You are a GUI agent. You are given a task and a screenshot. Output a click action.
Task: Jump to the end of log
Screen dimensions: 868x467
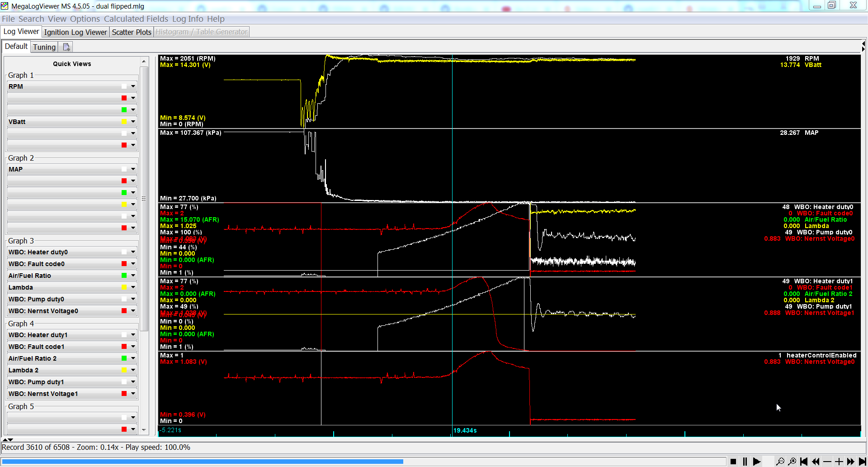(862, 462)
